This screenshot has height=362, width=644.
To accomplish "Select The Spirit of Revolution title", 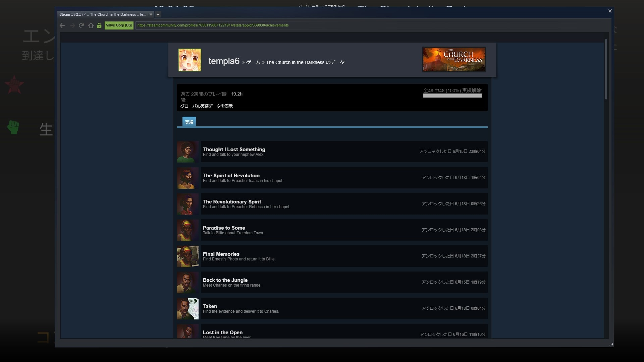I will click(231, 176).
